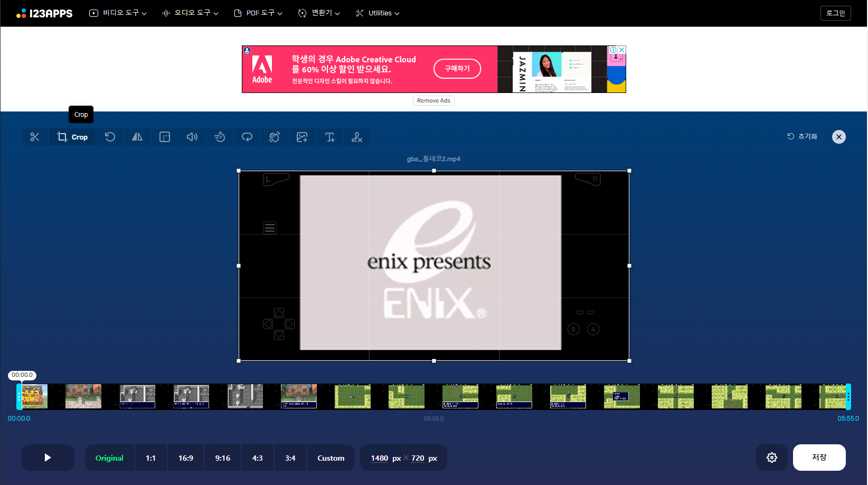This screenshot has width=868, height=485.
Task: Click the right trim handle on the timeline
Action: click(848, 397)
